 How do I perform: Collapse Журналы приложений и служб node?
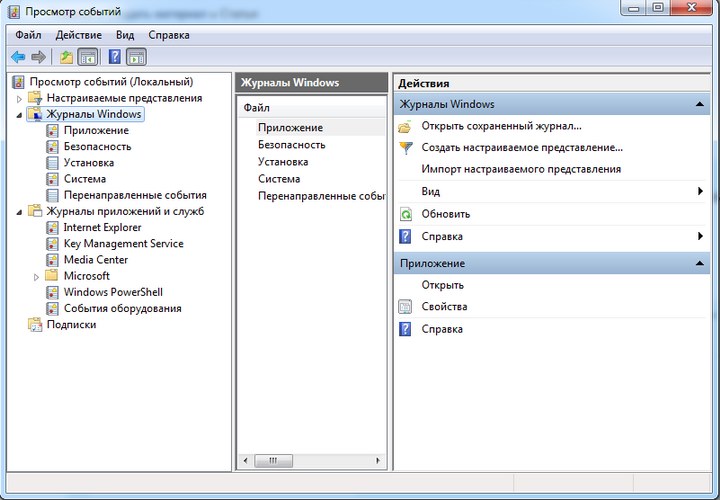[19, 213]
